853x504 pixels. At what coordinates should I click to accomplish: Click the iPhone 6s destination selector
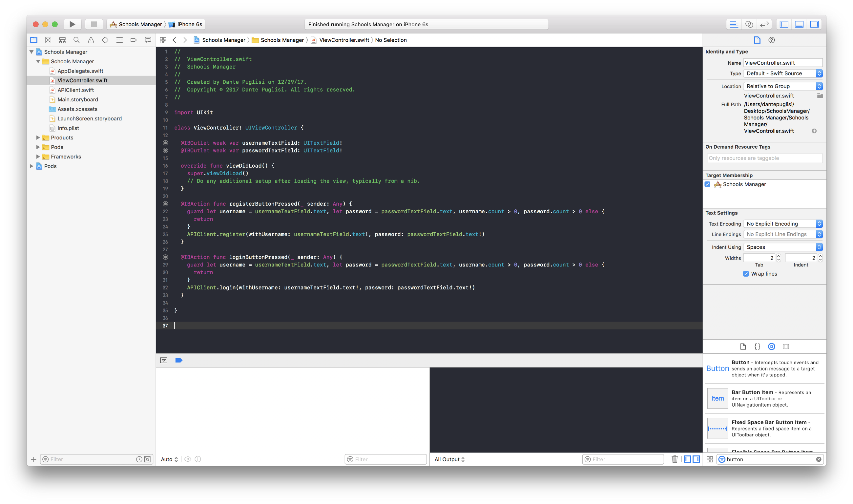coord(189,24)
